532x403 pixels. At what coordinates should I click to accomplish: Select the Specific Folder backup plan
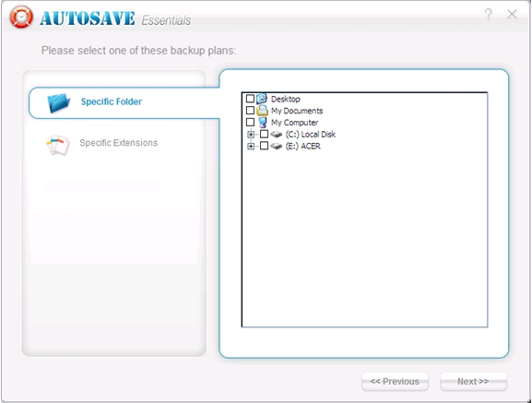pyautogui.click(x=124, y=102)
